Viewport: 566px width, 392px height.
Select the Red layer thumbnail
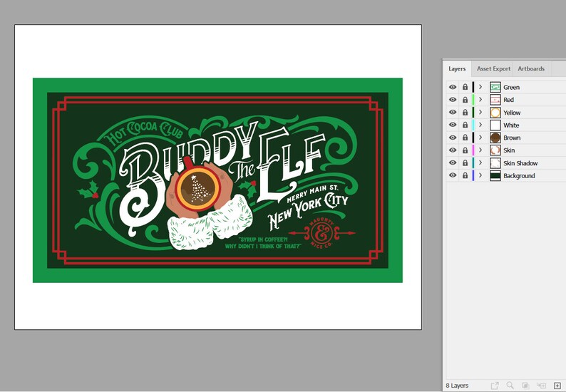(495, 100)
